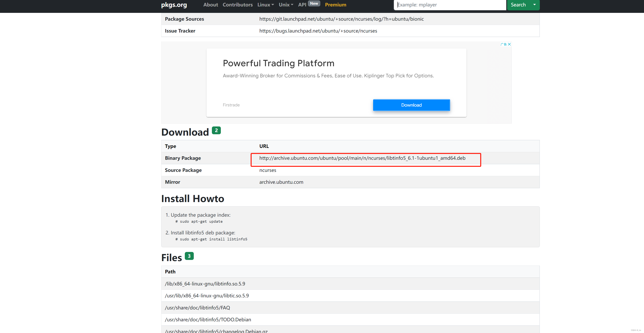Close the ad with the X icon
This screenshot has height=333, width=644.
click(x=509, y=44)
